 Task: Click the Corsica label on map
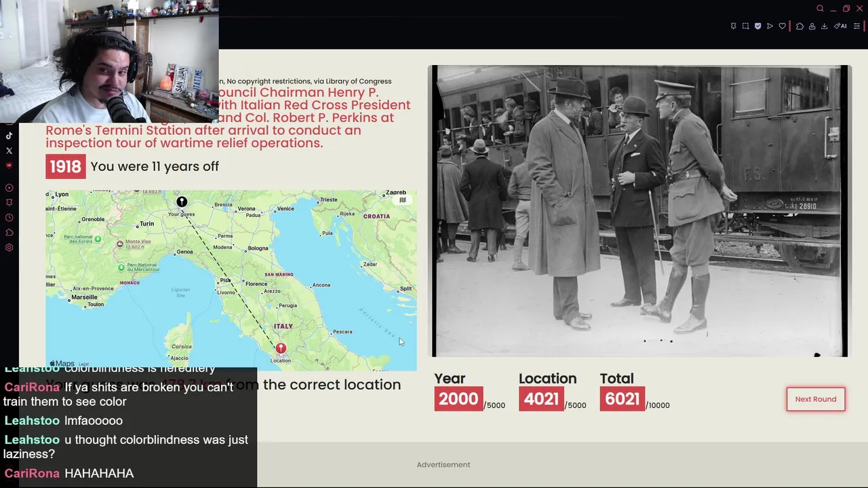point(182,346)
